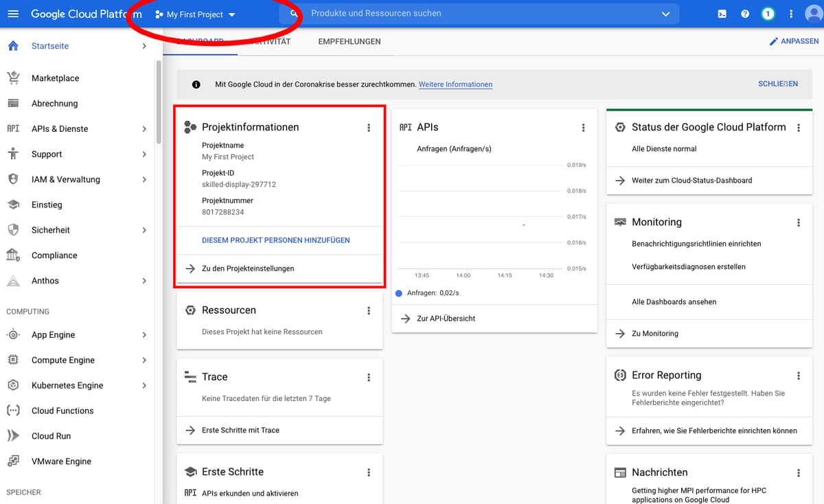Screen dimensions: 824x504
Task: Open notifications via the badge icon
Action: click(768, 14)
